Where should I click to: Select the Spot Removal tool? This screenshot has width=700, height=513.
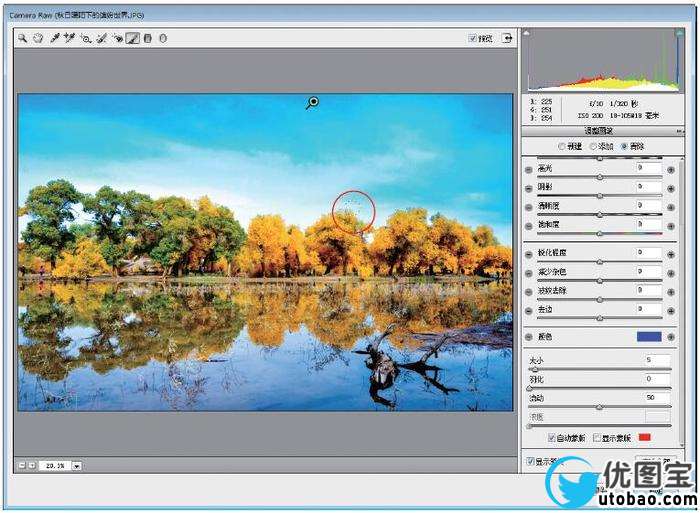coord(102,38)
